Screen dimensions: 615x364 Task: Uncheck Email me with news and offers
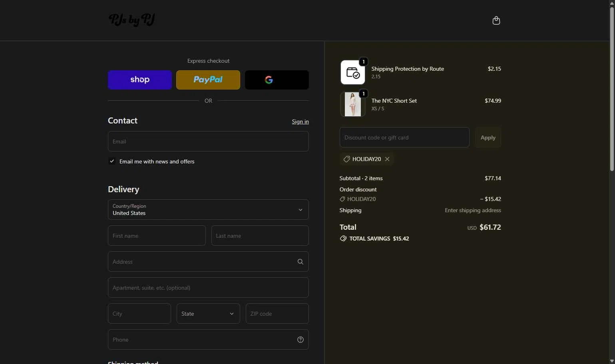(x=112, y=161)
